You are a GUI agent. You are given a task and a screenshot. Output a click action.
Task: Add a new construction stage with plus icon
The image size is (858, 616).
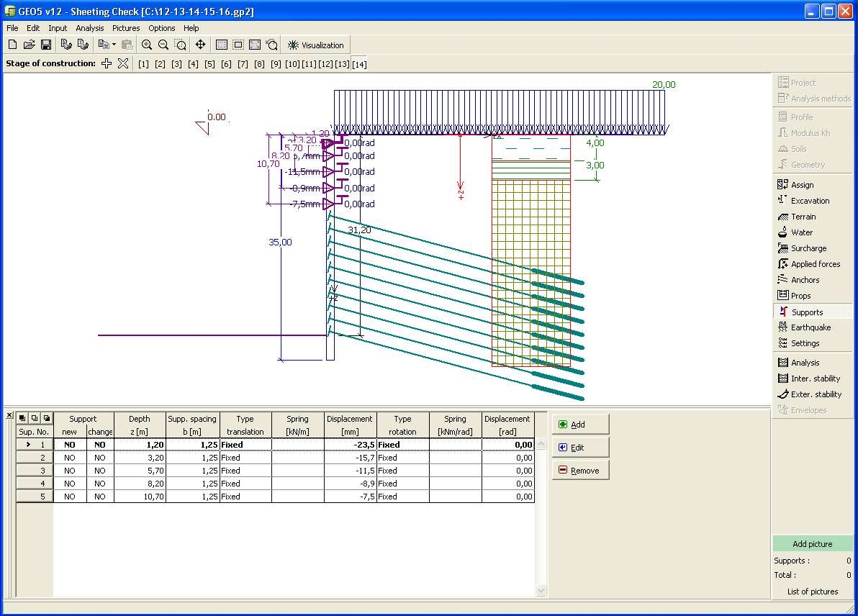point(107,63)
